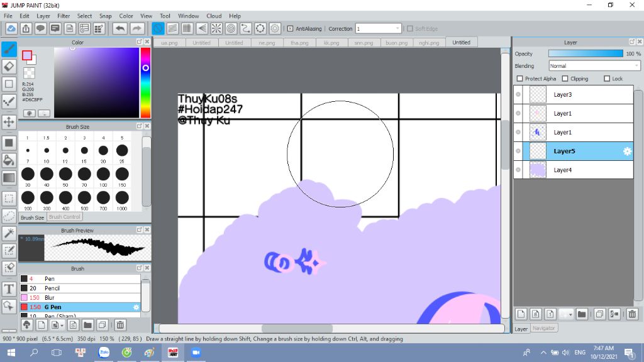Select the Select Pen tool

coord(9,250)
